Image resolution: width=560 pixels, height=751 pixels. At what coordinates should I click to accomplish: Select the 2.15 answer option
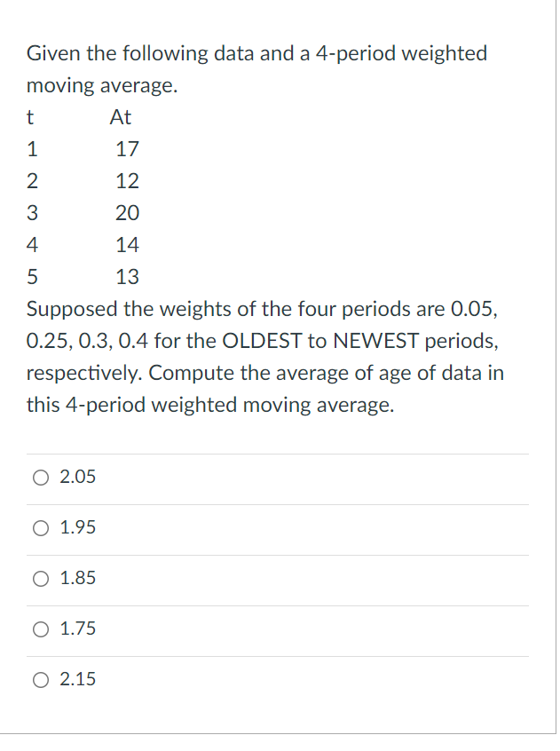click(39, 680)
